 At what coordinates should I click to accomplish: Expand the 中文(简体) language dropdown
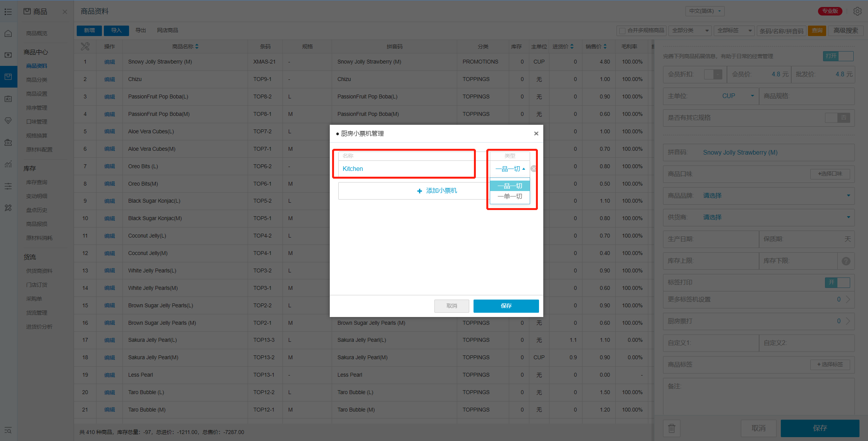[x=704, y=11]
